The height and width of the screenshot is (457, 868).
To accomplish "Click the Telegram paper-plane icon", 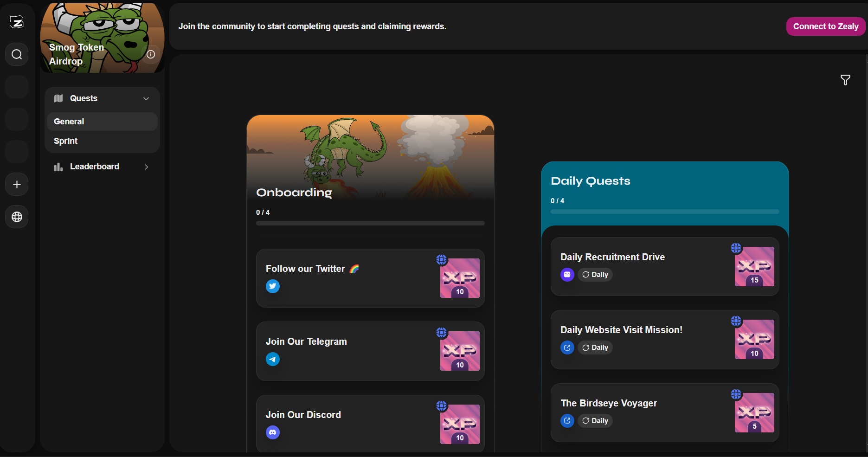I will coord(273,359).
